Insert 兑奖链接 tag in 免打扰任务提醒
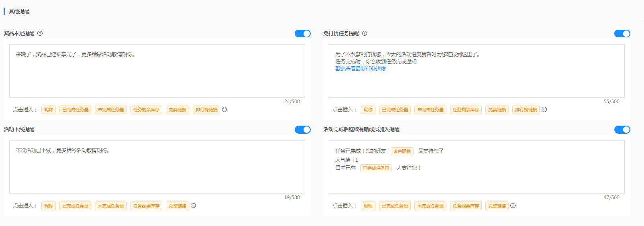The image size is (644, 226). [x=497, y=110]
